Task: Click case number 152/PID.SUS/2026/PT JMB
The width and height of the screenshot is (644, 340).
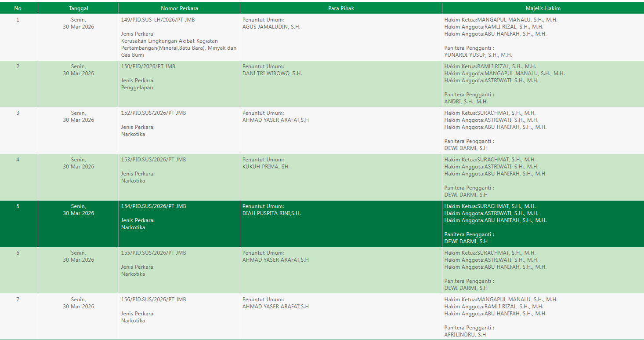Action: pyautogui.click(x=153, y=113)
